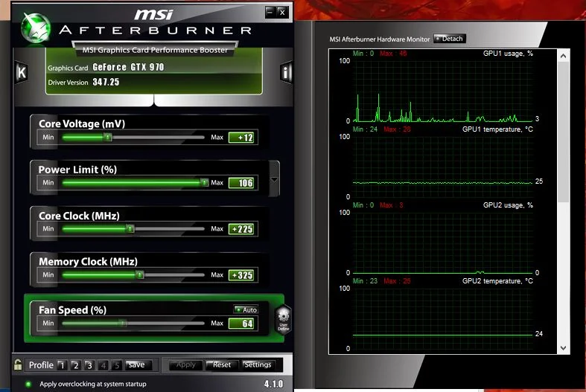
Task: Click the Power Limit slider handle
Action: (x=204, y=182)
